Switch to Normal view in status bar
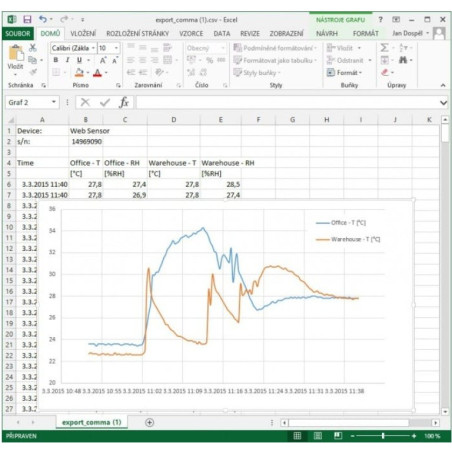Screen dimensions: 452x452 pyautogui.click(x=297, y=436)
